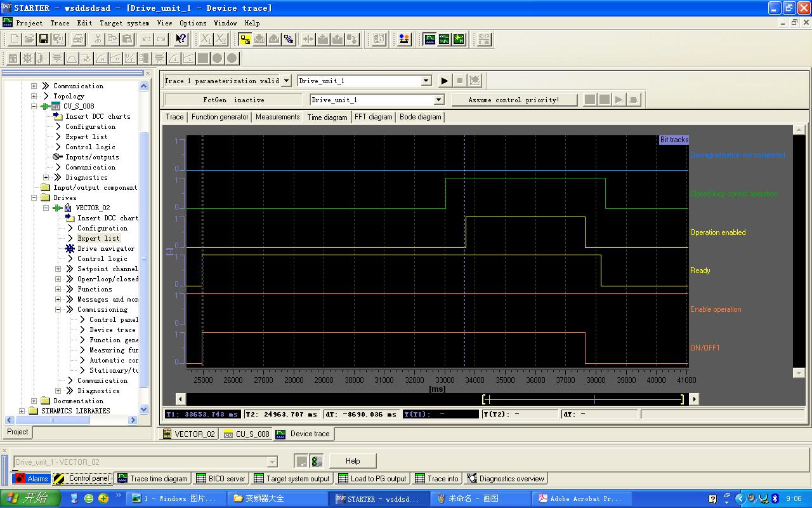Click the Help button in bottom panel
Screen dimensions: 812x508
click(353, 461)
